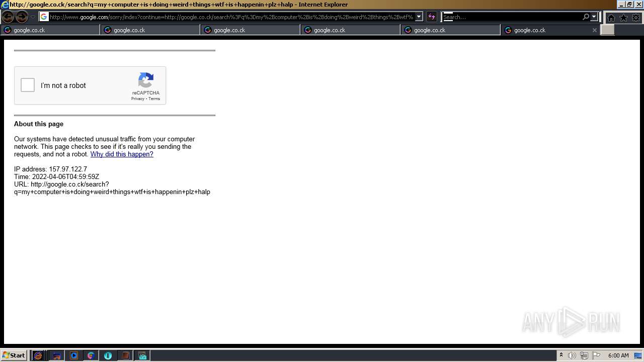Click the 'About this page' heading

tap(39, 124)
